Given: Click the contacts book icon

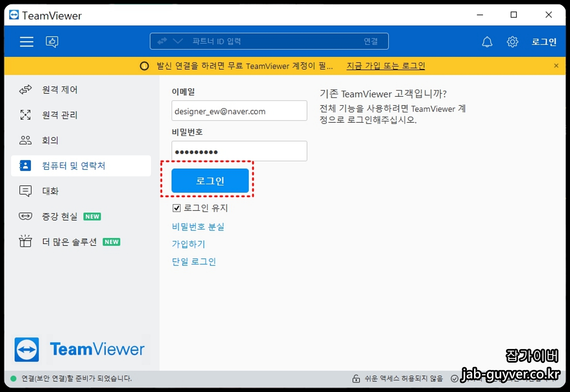Looking at the screenshot, I should (25, 166).
